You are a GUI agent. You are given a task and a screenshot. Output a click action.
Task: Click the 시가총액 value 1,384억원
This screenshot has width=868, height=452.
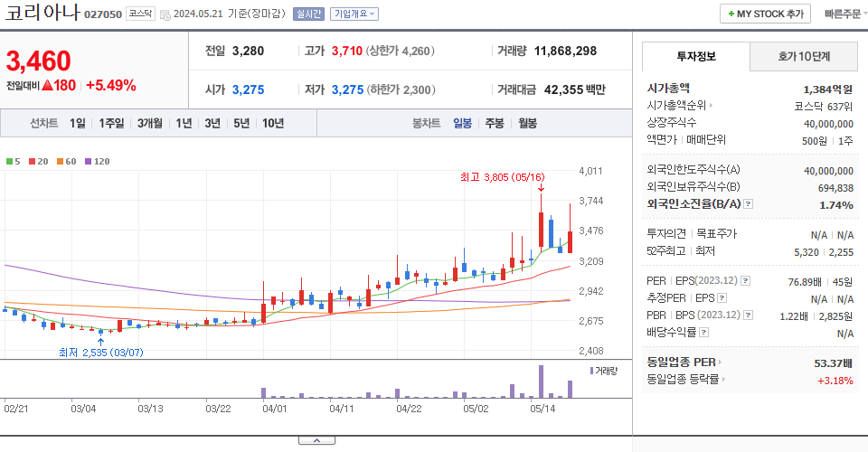828,89
